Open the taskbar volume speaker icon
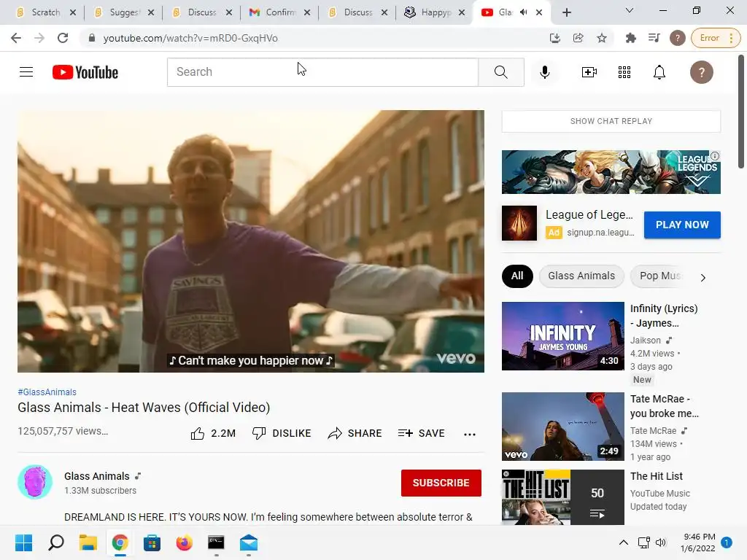This screenshot has height=560, width=747. [x=661, y=542]
